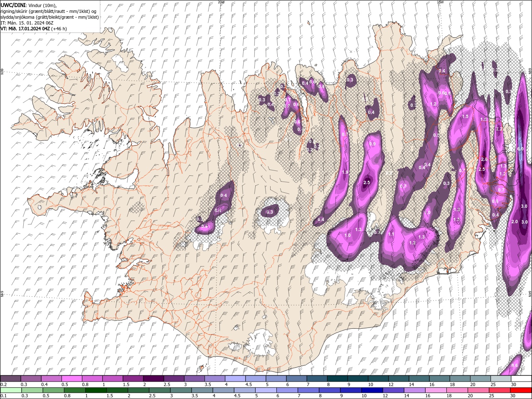The image size is (532, 399).
Task: Click the dark teal swatch between 8 and 9
Action: 337,379
